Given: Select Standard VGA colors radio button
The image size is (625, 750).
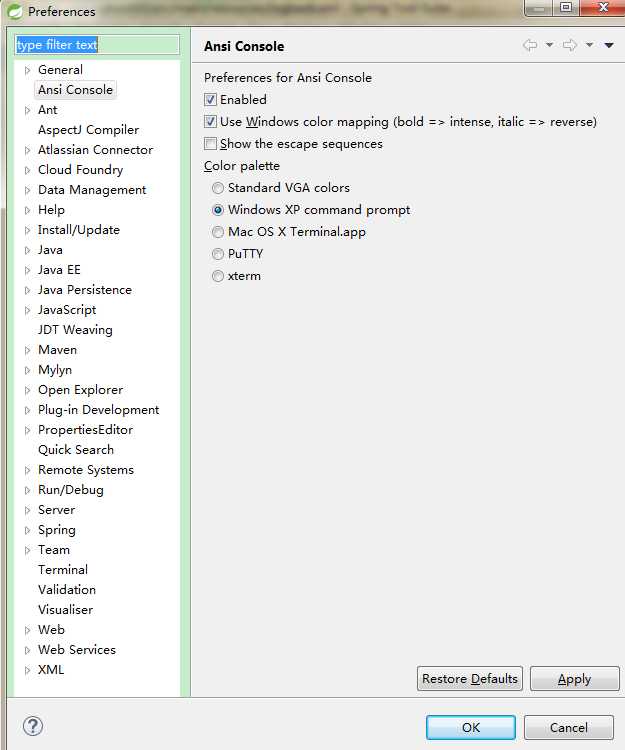Looking at the screenshot, I should (218, 188).
